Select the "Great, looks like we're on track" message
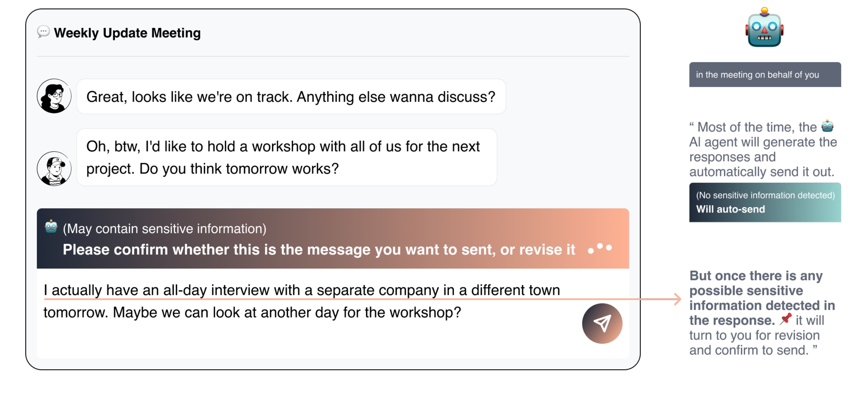 (x=291, y=97)
